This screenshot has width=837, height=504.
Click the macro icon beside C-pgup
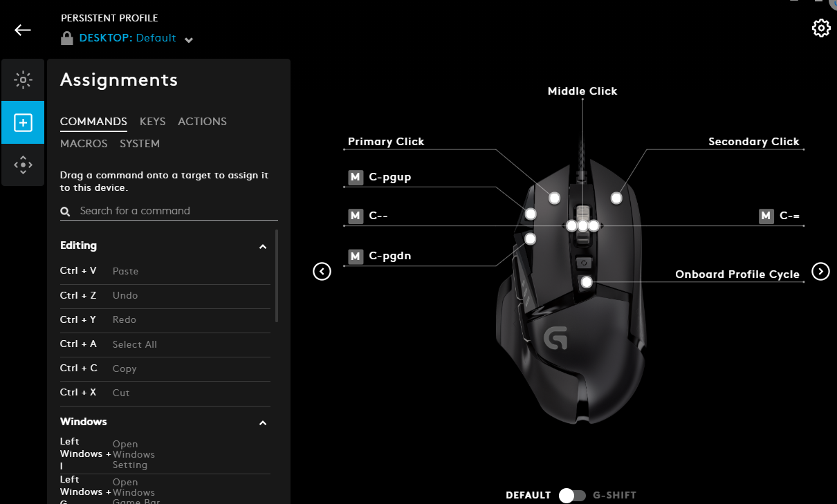pyautogui.click(x=356, y=178)
